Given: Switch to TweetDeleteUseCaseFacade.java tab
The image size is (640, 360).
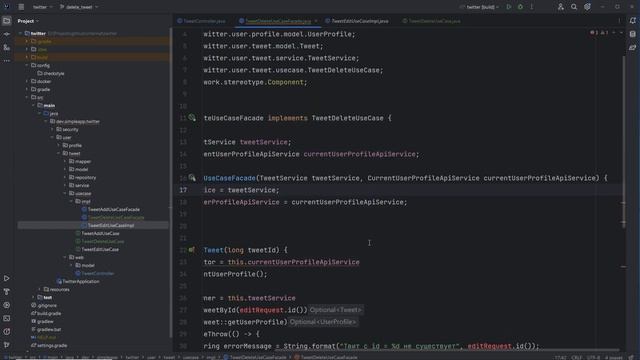Looking at the screenshot, I should tap(278, 21).
